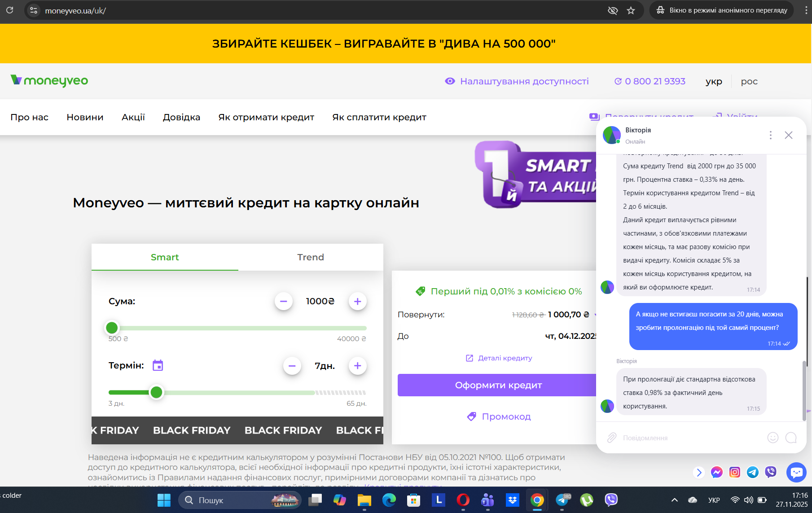Call the 0 800 21 9393 phone link
Image resolution: width=812 pixels, height=513 pixels.
(650, 81)
